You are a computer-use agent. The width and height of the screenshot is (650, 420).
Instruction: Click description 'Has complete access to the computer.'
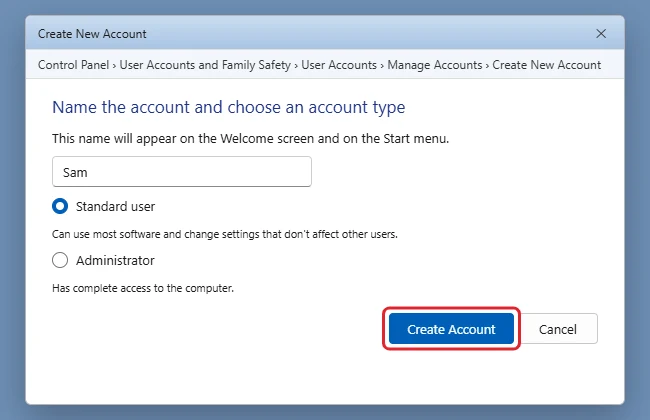143,288
